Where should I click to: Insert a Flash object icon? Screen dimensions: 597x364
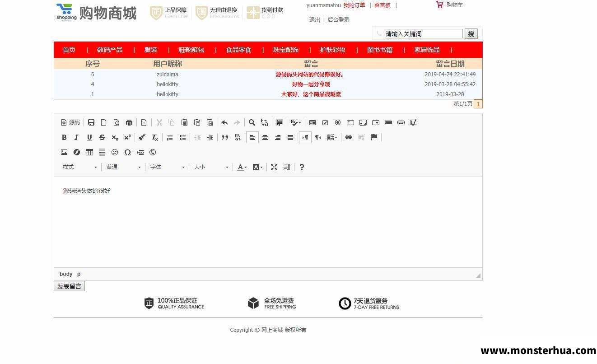pyautogui.click(x=77, y=152)
